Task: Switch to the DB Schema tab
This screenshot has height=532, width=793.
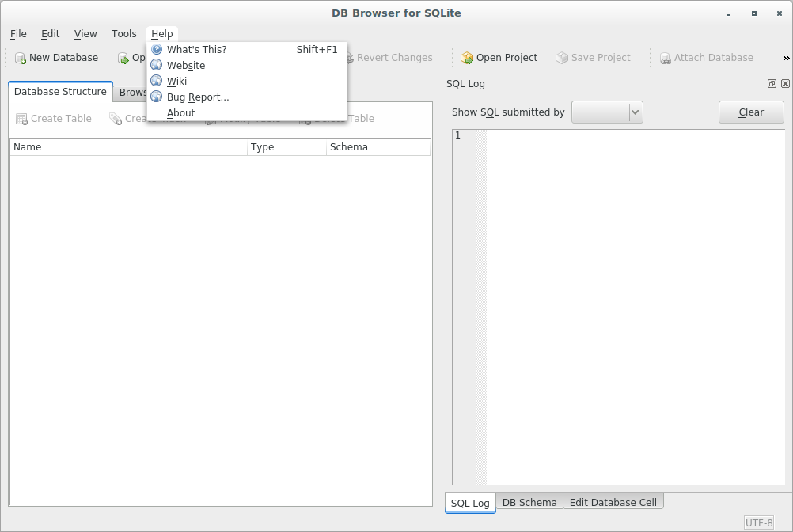Action: (529, 501)
